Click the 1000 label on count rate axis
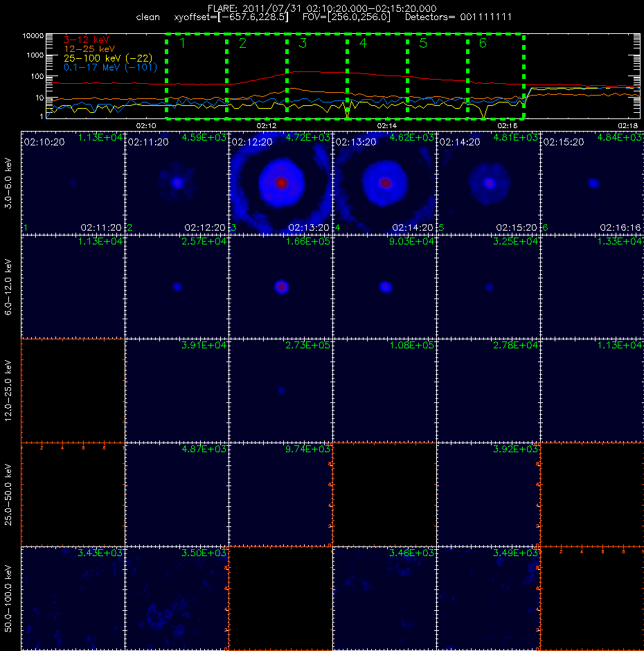The width and height of the screenshot is (644, 651). pyautogui.click(x=35, y=55)
